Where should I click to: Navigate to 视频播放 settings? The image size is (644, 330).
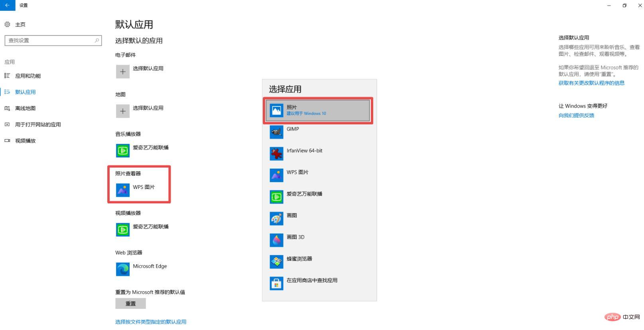tap(26, 141)
